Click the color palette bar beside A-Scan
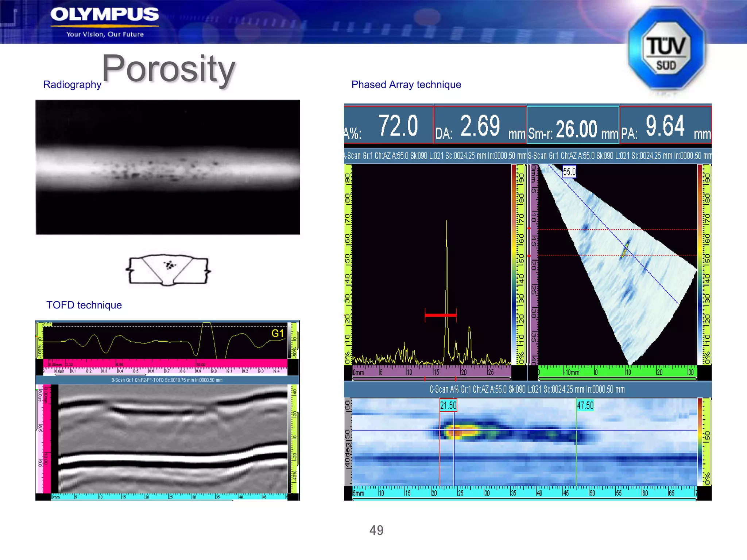 [x=514, y=264]
